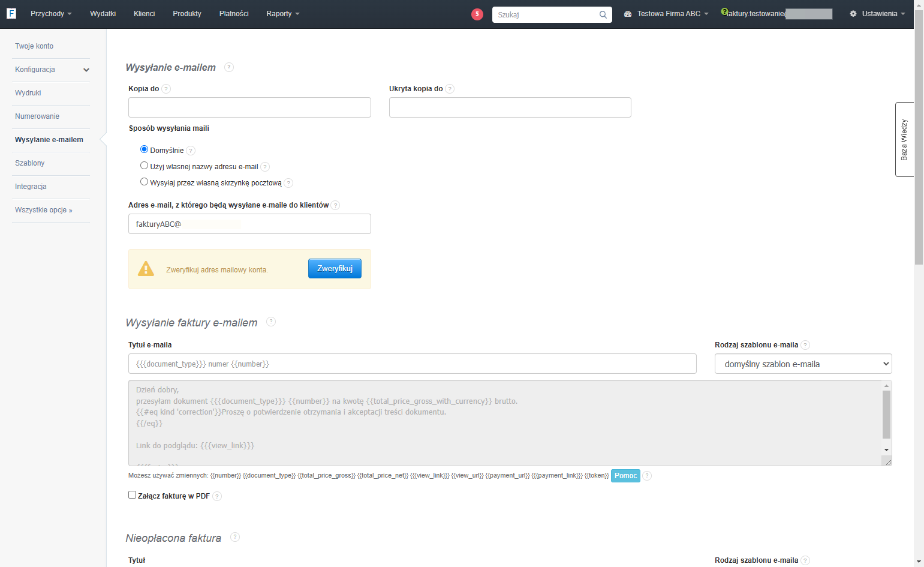Open the Testowa Firma ABC company dropdown

666,14
